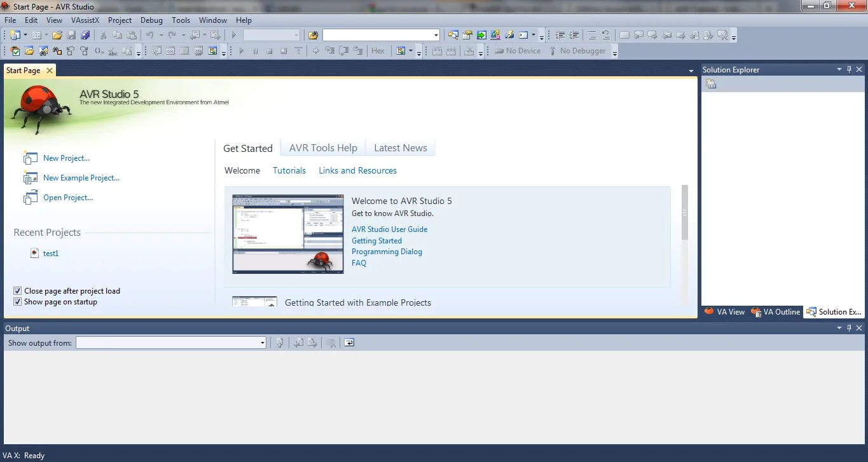
Task: Click the Hex display button
Action: 378,51
